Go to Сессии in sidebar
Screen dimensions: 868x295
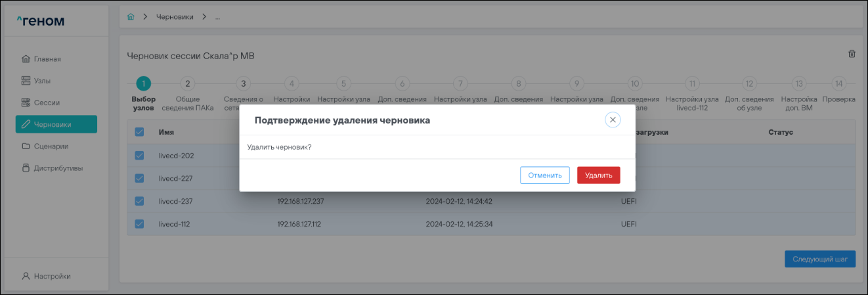[x=47, y=102]
